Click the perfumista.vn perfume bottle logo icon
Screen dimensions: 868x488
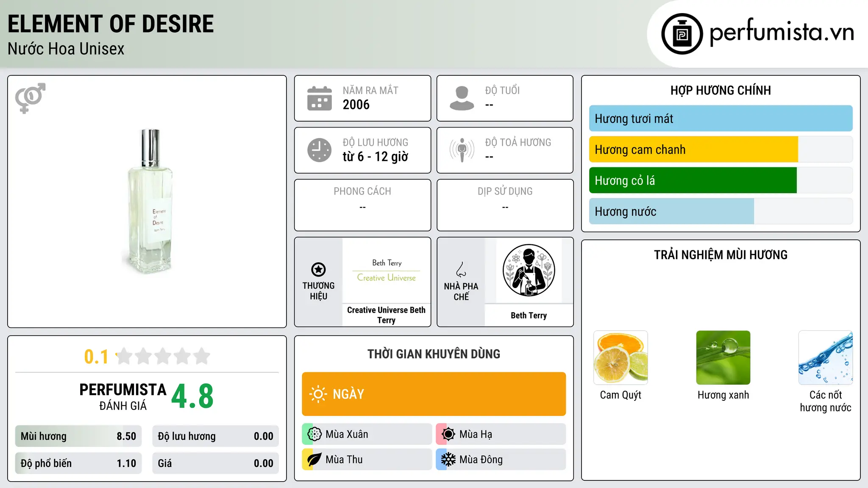[x=682, y=34]
